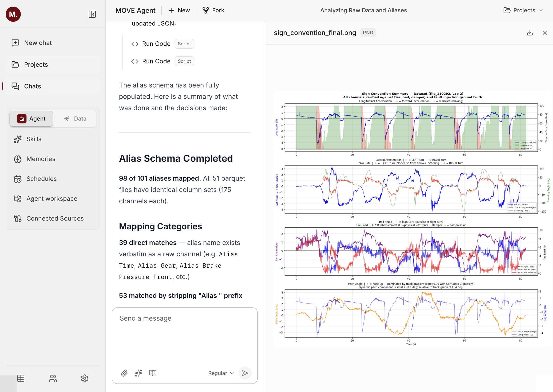Open Projects in sidebar

click(x=53, y=65)
